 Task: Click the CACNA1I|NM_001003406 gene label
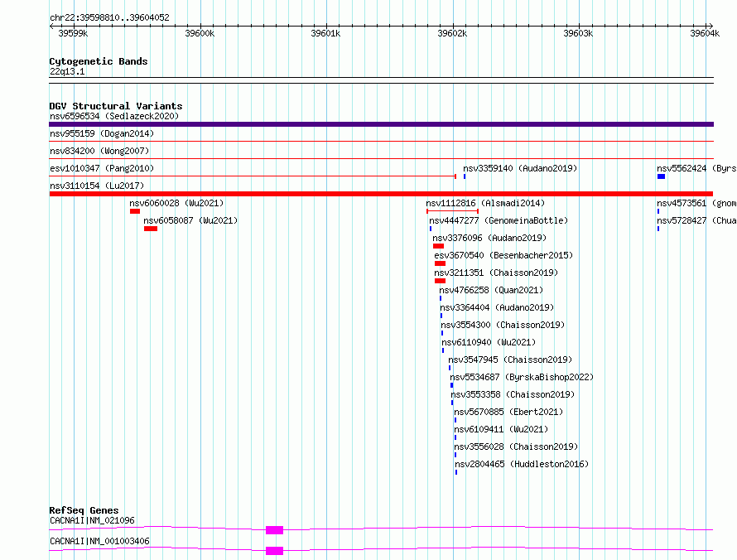pyautogui.click(x=99, y=541)
